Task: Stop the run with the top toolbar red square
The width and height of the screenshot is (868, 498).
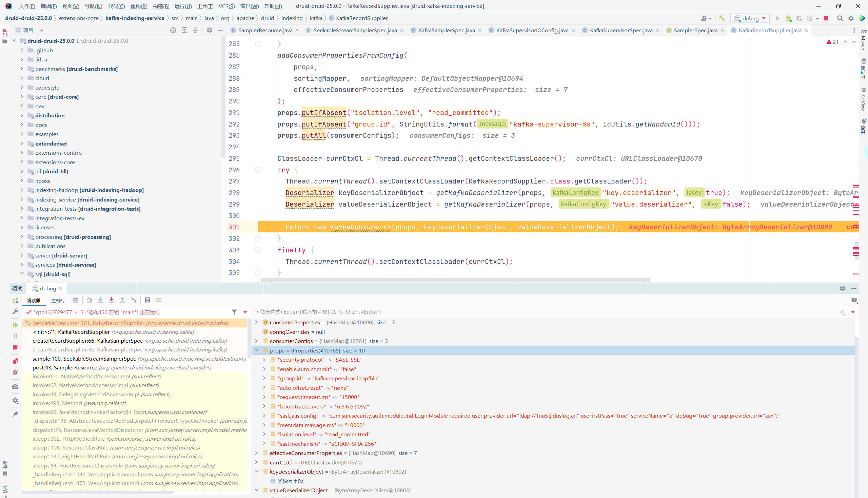Action: point(826,18)
